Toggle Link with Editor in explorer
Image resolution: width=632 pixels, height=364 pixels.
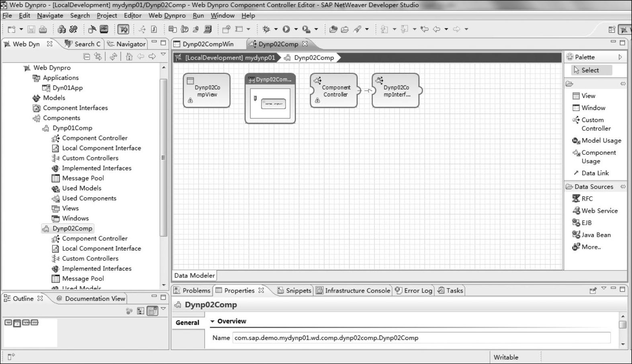[98, 57]
